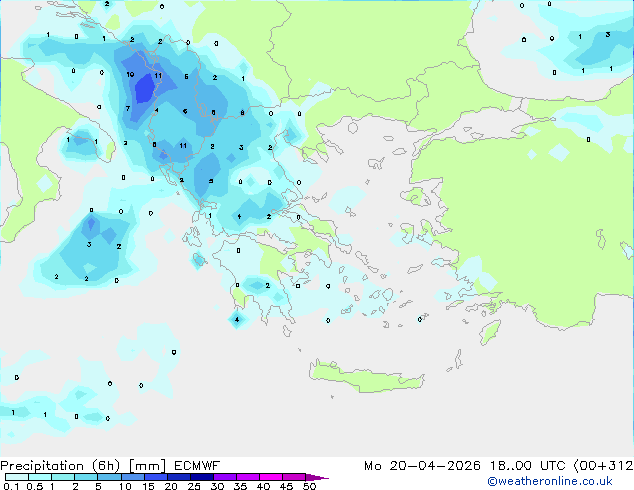Choose the 25–30 mm navy swatch

pos(201,477)
